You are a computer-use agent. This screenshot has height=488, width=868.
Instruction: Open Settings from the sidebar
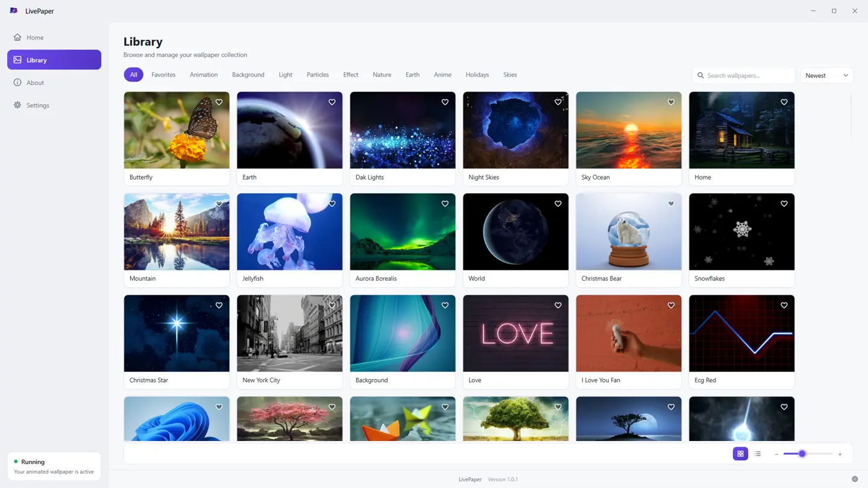coord(54,105)
